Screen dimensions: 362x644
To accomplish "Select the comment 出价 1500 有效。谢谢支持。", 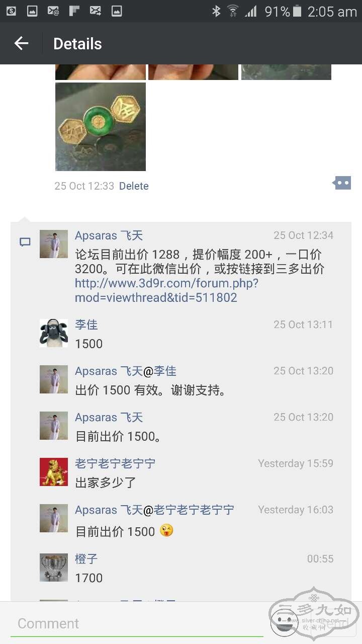I will point(151,390).
